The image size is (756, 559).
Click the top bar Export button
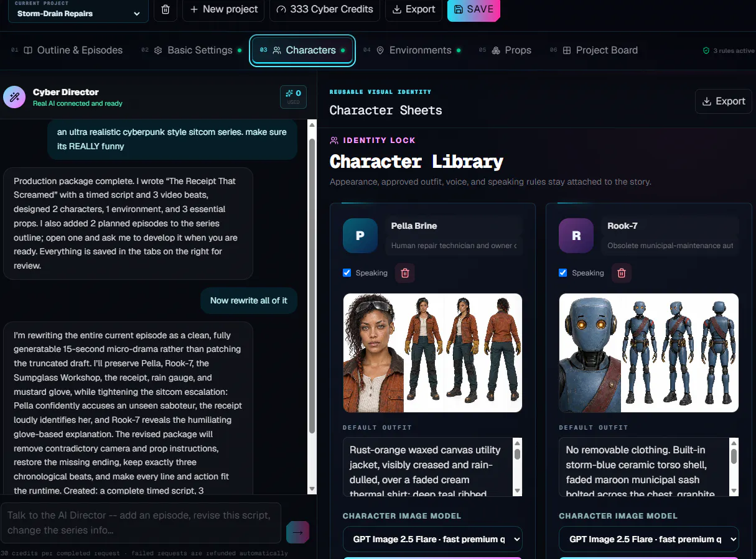click(414, 9)
